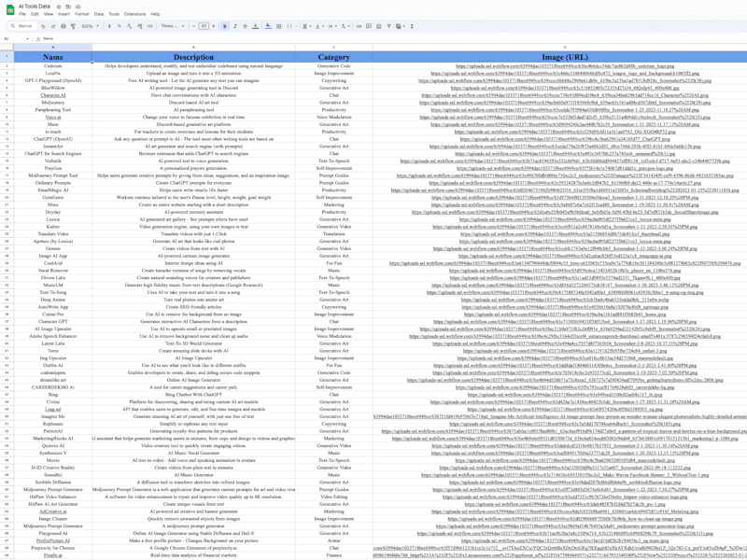The image size is (747, 560).
Task: Open the View menu
Action: click(49, 14)
